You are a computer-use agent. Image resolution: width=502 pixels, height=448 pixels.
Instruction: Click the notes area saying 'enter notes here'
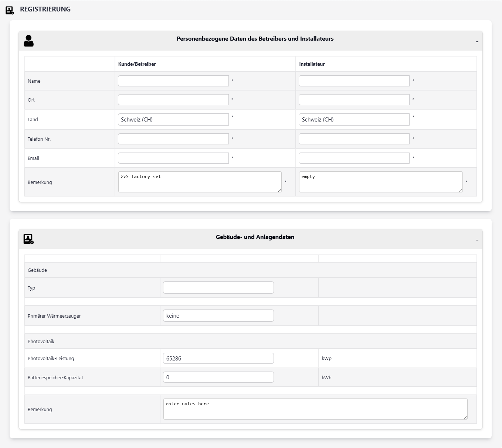click(x=315, y=409)
